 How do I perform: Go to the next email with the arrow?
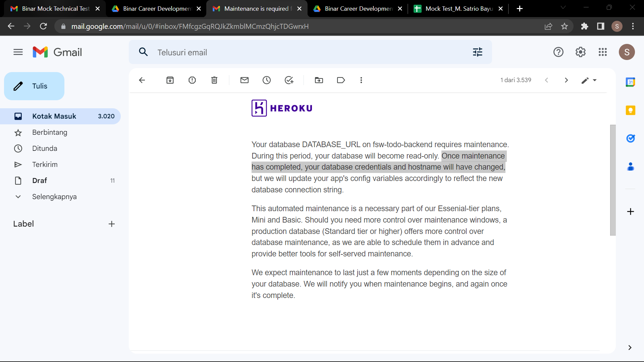click(x=566, y=80)
